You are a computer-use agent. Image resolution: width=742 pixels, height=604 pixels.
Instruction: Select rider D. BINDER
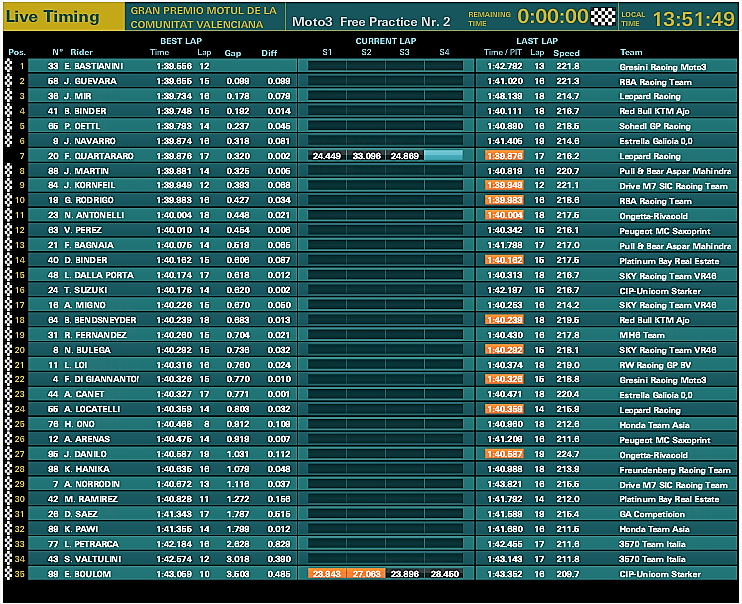[86, 260]
